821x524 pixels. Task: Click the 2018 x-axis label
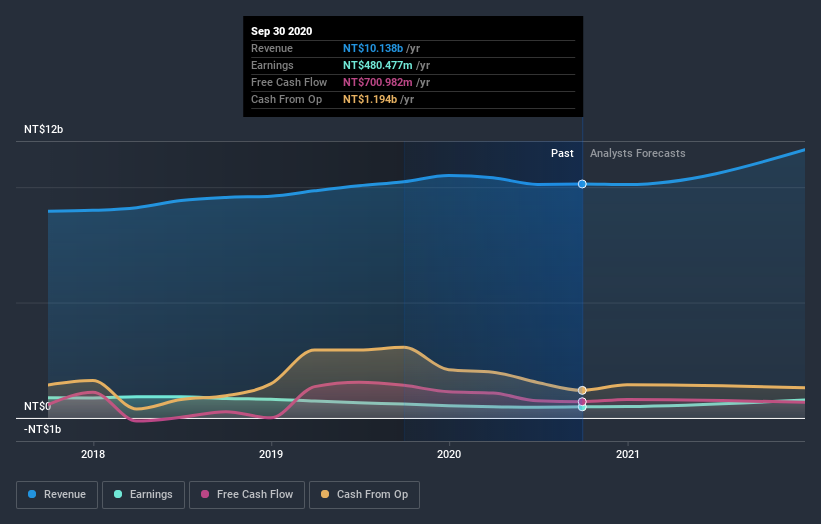coord(93,454)
